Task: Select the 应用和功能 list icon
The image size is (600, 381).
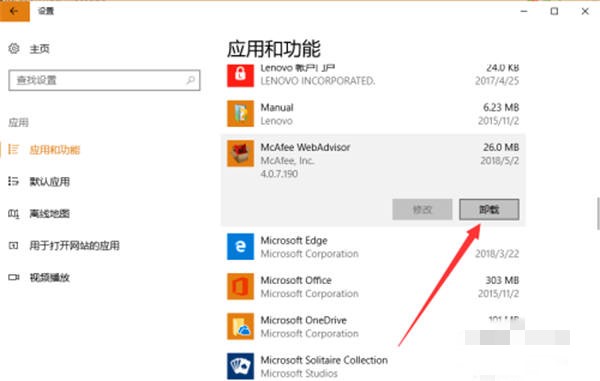Action: [x=13, y=150]
